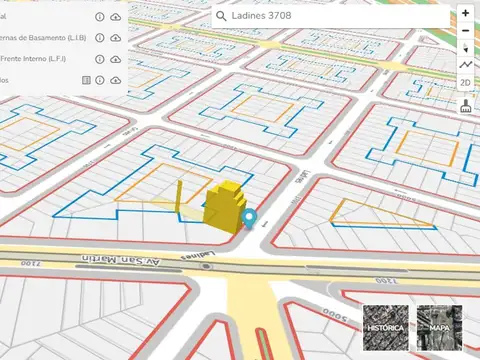Zoom in with the plus button
The height and width of the screenshot is (360, 480).
pyautogui.click(x=465, y=14)
